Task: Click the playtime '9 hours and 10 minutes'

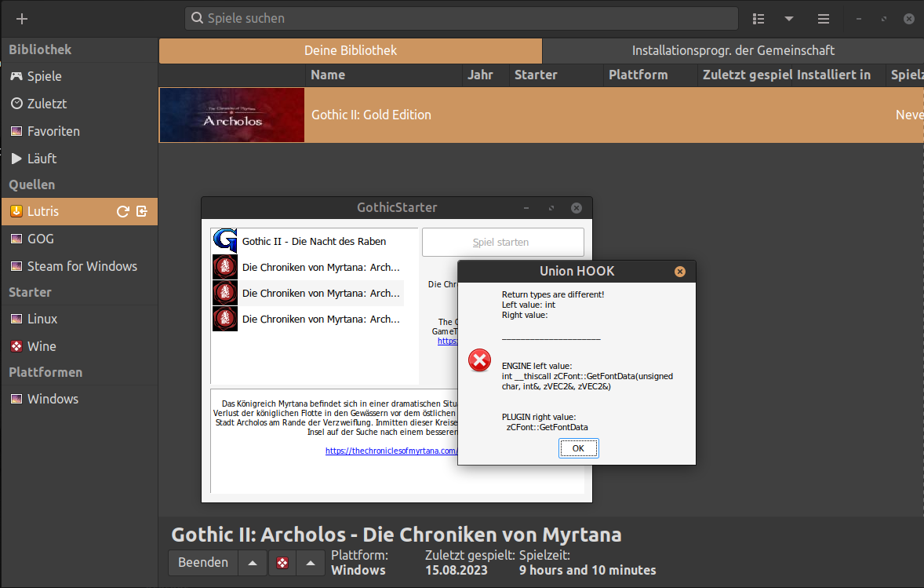Action: tap(588, 570)
